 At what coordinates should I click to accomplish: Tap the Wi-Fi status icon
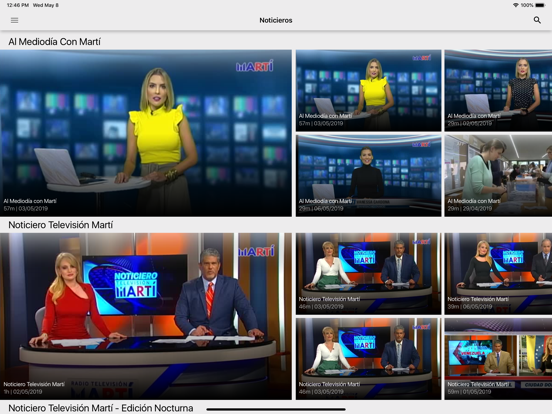516,5
